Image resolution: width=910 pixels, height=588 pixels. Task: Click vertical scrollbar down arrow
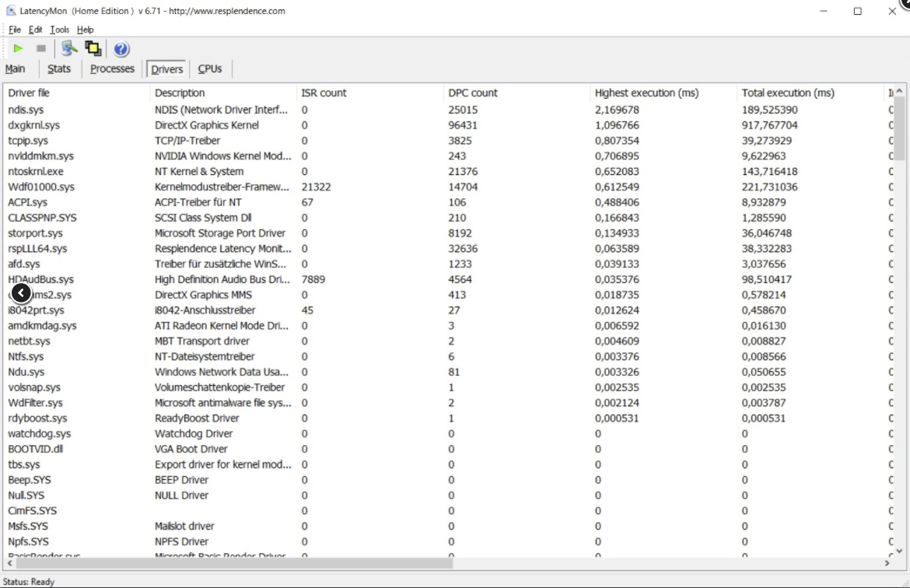[899, 551]
